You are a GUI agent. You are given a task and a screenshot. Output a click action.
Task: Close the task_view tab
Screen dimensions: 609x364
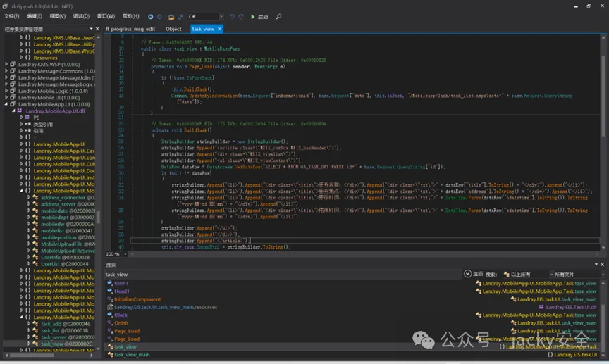pos(219,29)
